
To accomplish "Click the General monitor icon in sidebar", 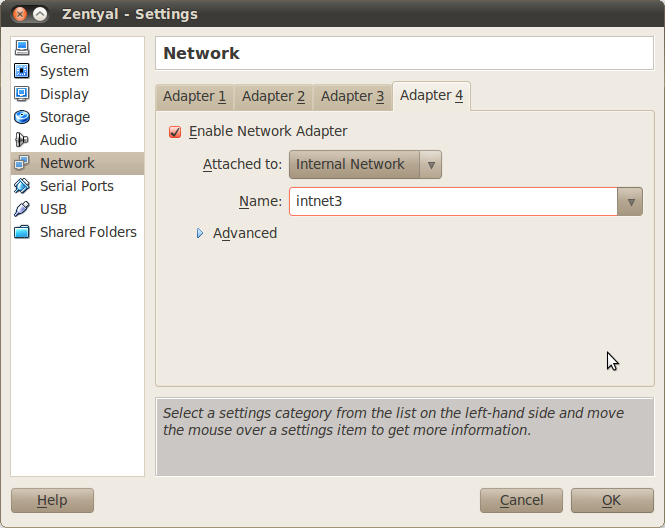I will tap(22, 48).
